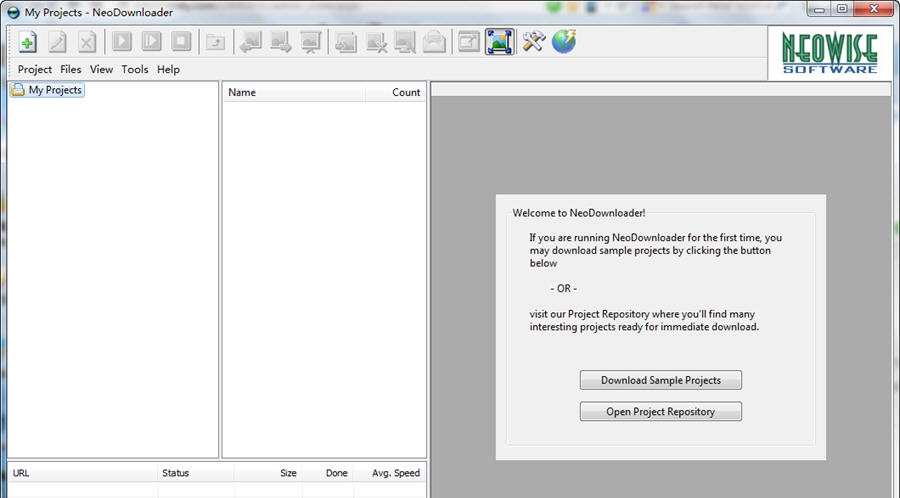Click the greyed Previous image left-arrow icon
The image size is (900, 498).
click(251, 42)
